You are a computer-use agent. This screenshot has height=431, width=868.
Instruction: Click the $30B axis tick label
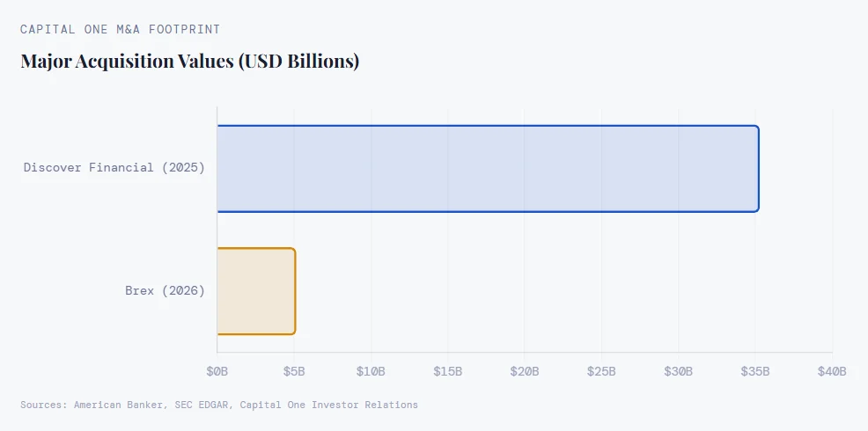(679, 371)
